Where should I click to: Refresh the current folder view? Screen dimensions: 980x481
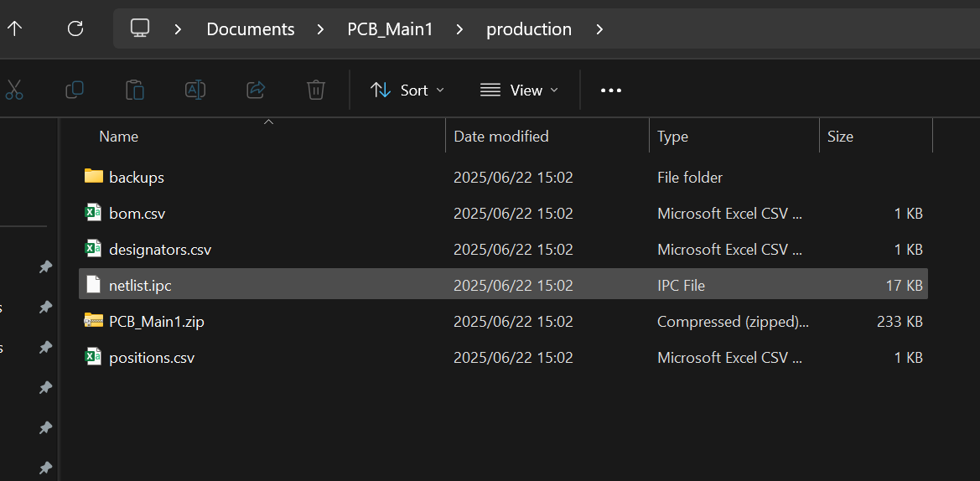pyautogui.click(x=75, y=28)
